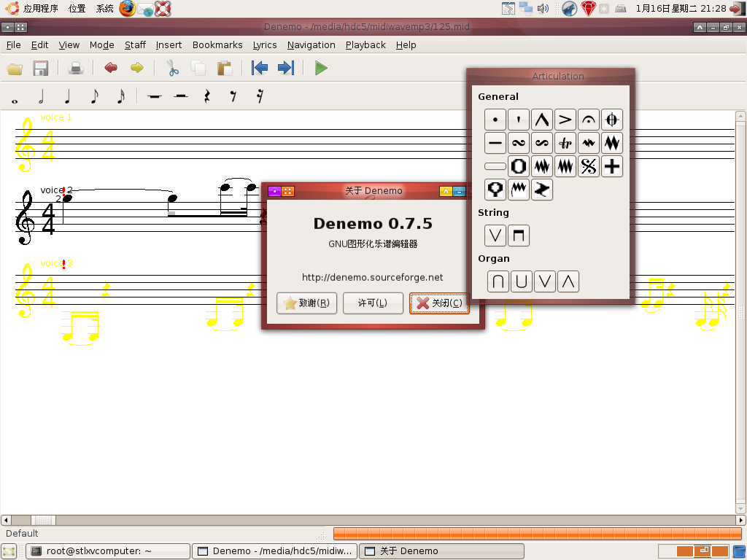Select organ U-shaped pedal heel symbol

pos(521,281)
